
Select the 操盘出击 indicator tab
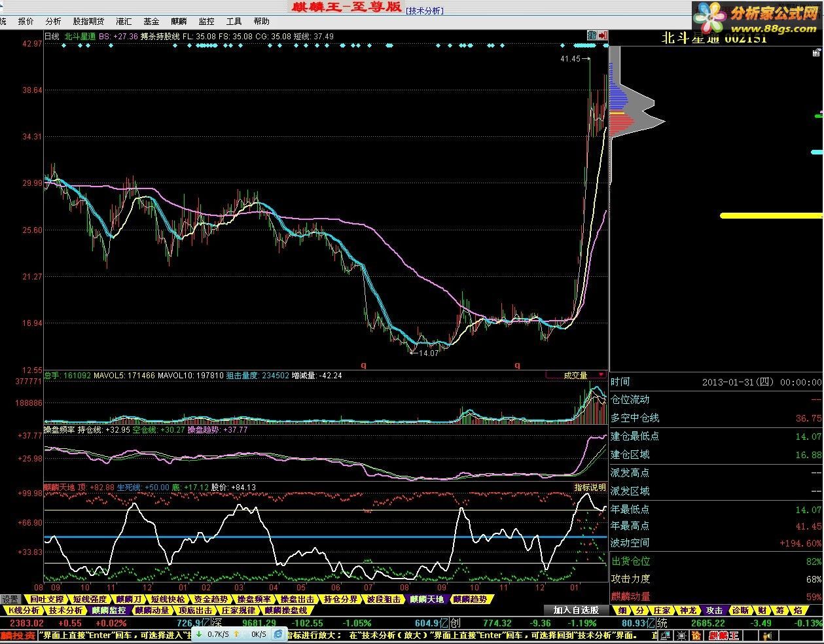[x=297, y=599]
